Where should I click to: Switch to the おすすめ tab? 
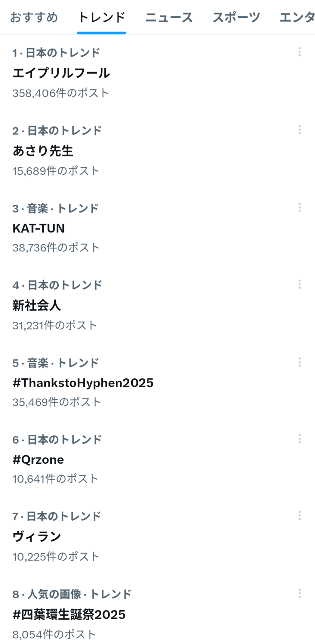[x=34, y=17]
